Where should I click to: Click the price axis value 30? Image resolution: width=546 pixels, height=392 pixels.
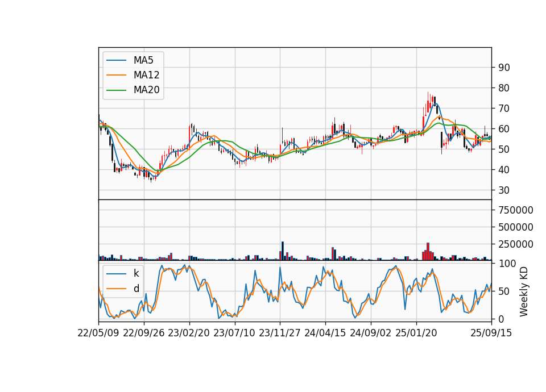(504, 190)
